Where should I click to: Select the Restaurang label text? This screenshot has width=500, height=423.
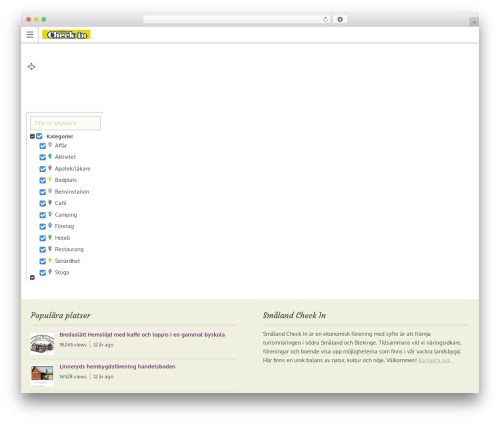[x=69, y=249]
